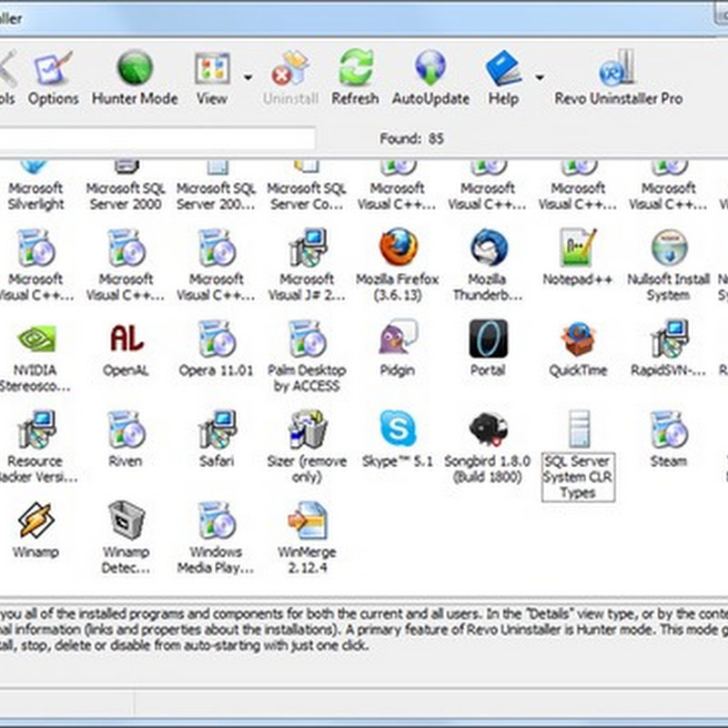Select the Notepad++ program icon

coord(578,247)
